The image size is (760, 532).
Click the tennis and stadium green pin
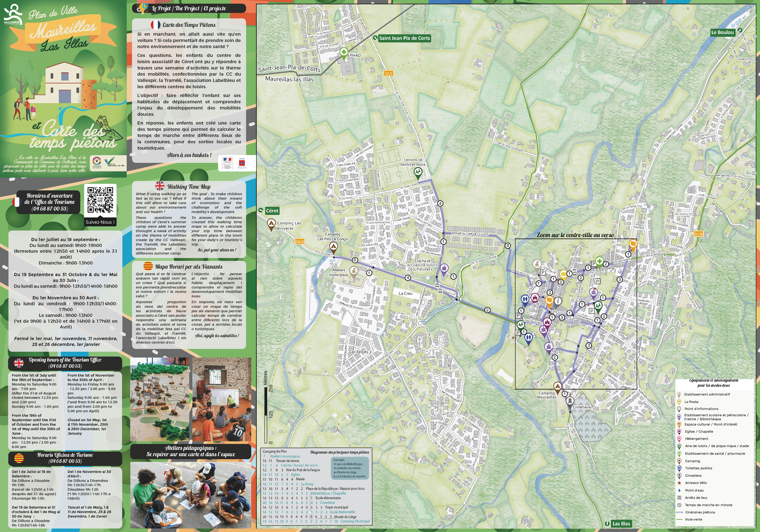[418, 172]
